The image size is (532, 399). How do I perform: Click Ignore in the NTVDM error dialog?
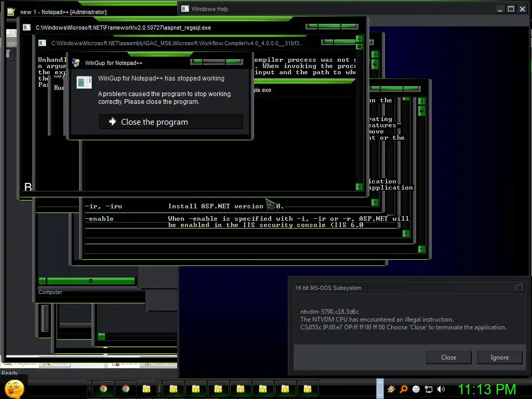499,357
